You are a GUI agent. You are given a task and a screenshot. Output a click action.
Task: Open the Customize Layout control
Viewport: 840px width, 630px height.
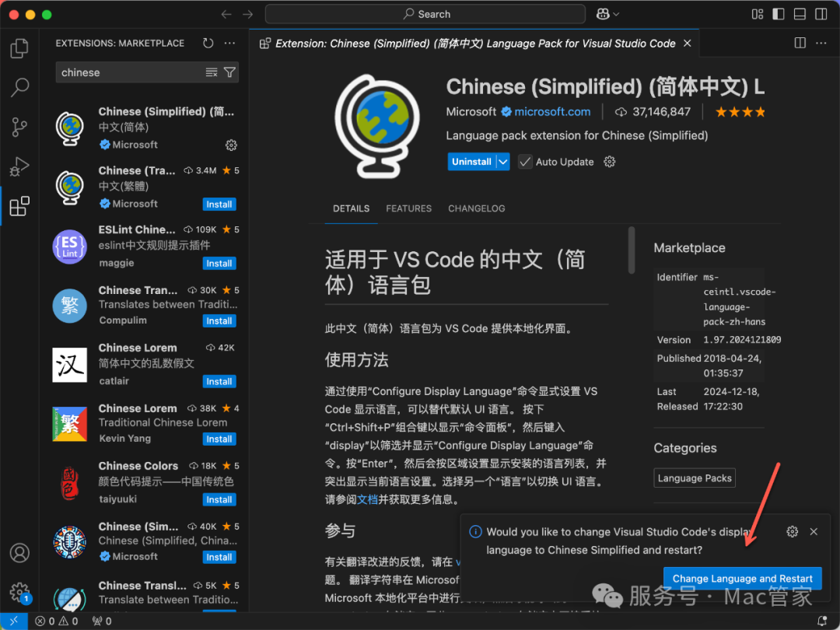coord(758,14)
